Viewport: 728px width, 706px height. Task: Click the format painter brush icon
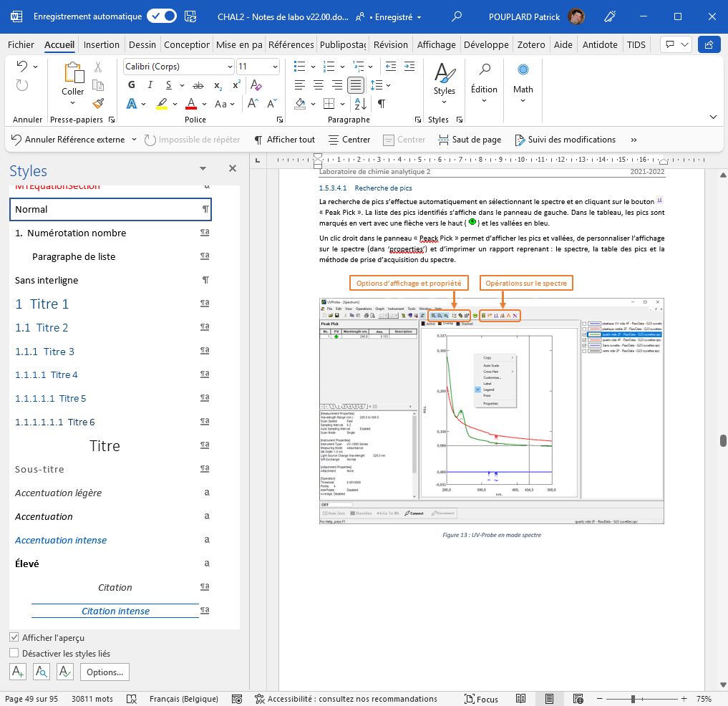(x=98, y=103)
